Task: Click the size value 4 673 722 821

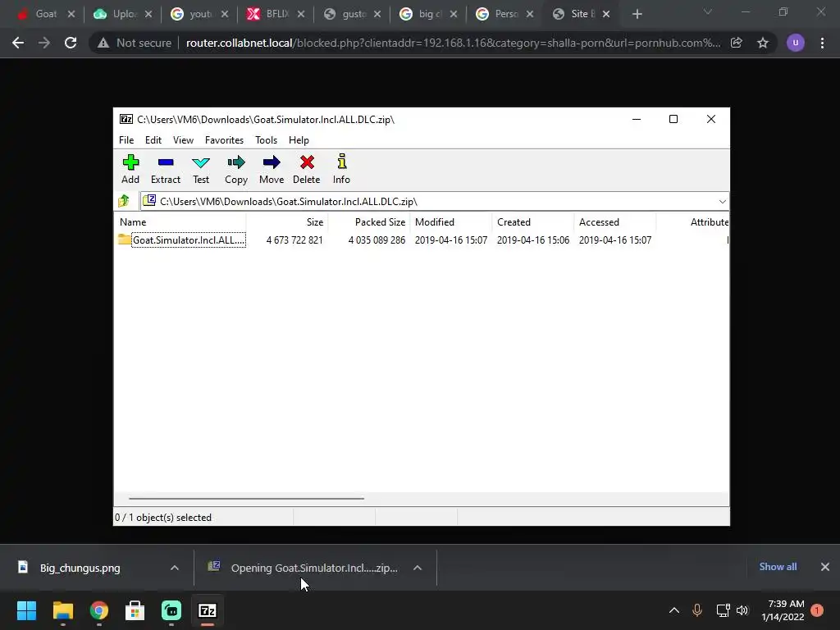Action: pyautogui.click(x=294, y=240)
